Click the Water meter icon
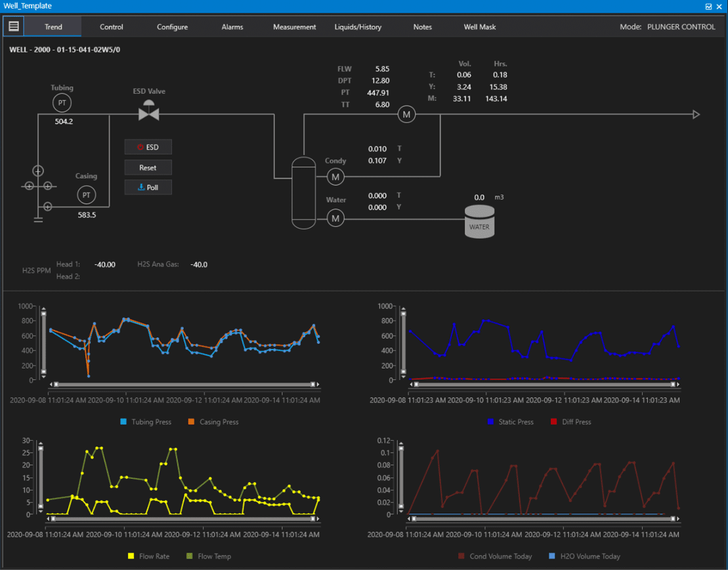Screen dimensions: 728x570 pyautogui.click(x=335, y=218)
